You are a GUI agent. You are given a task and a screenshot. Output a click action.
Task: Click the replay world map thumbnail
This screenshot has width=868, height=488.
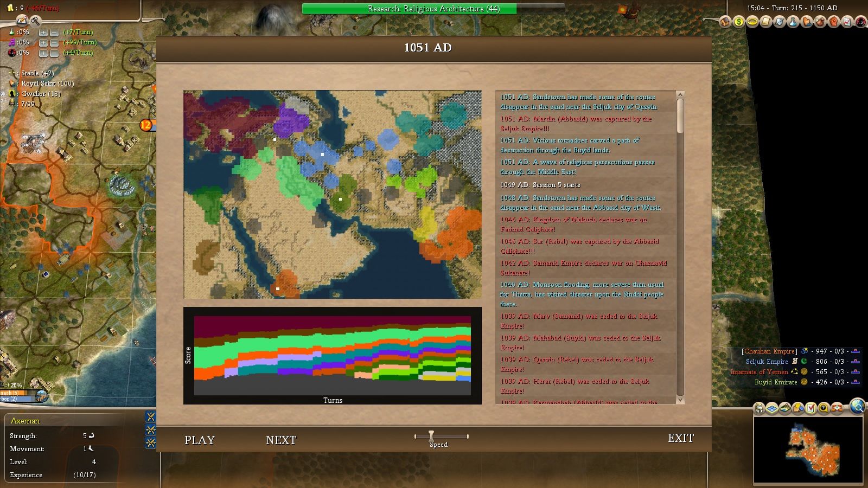(333, 194)
